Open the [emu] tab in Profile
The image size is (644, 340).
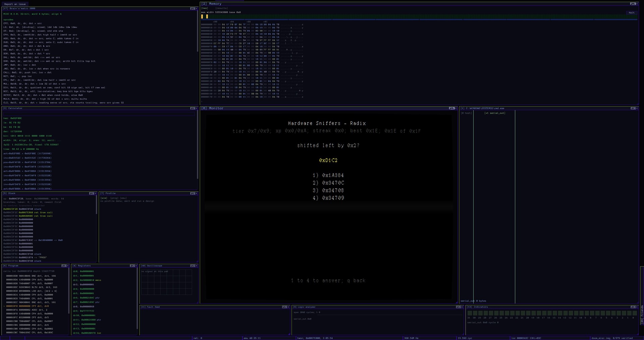pos(123,198)
